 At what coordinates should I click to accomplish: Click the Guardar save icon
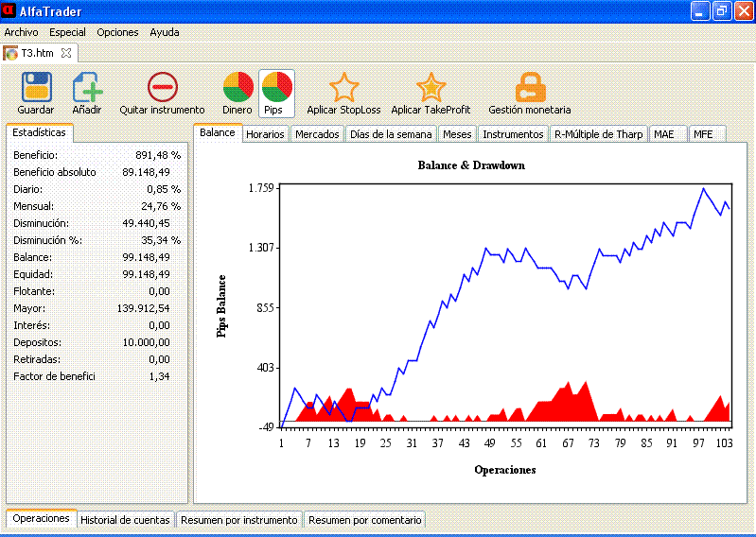(x=36, y=87)
